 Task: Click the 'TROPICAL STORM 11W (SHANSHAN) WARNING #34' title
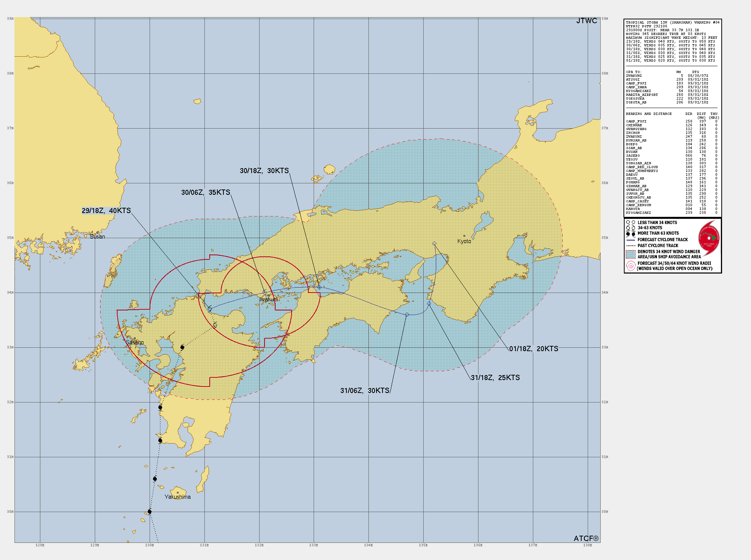(x=673, y=22)
